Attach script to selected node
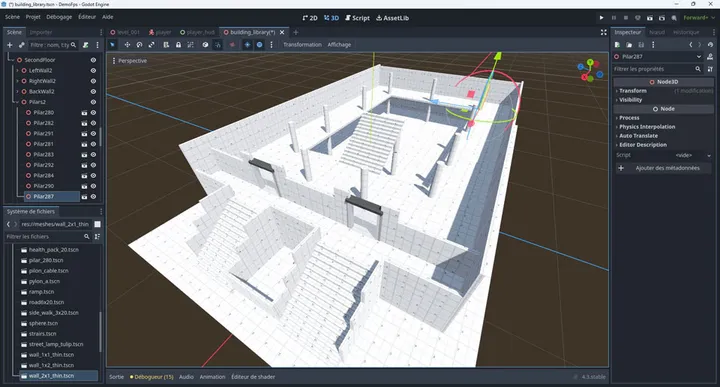Viewport: 720px width, 387px height. tap(85, 45)
